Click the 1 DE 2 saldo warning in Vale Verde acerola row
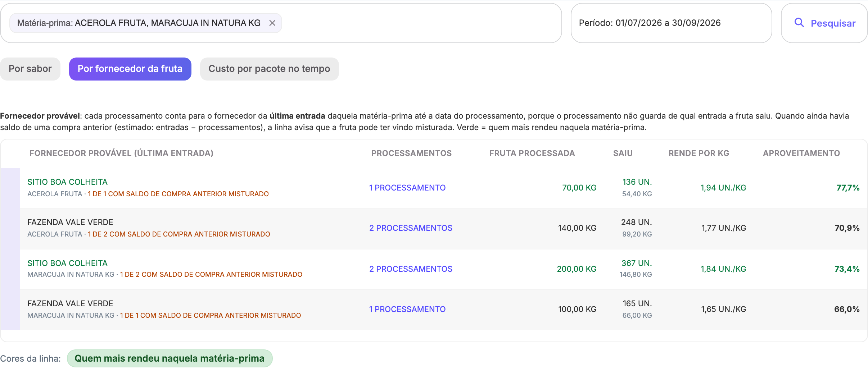 [179, 234]
